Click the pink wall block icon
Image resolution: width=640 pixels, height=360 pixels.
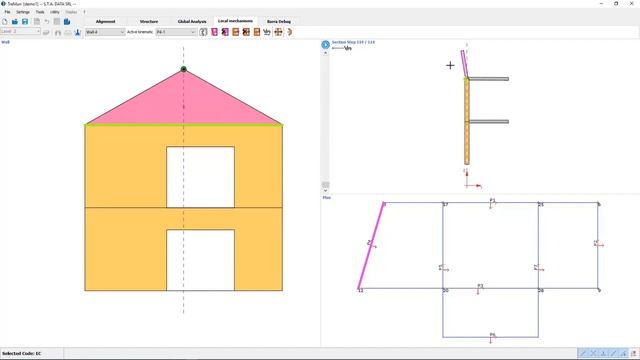[214, 32]
